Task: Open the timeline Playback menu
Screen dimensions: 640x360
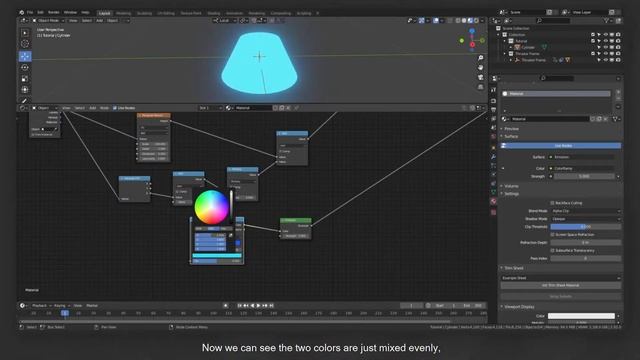Action: (x=40, y=306)
